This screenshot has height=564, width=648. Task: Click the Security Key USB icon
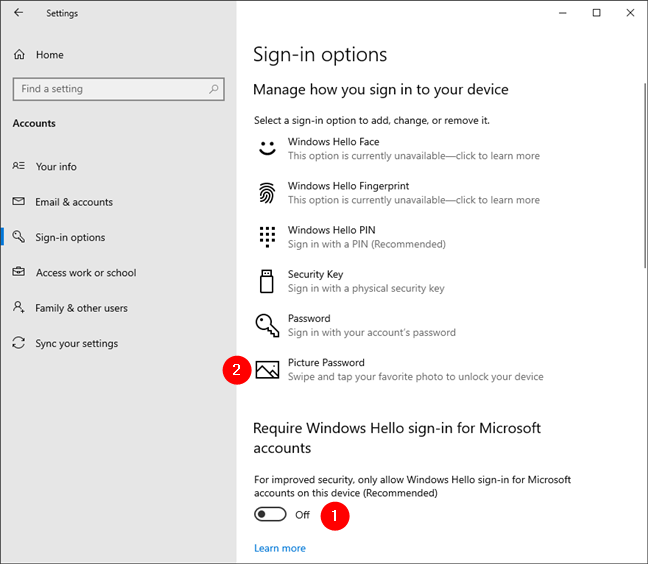(x=267, y=281)
